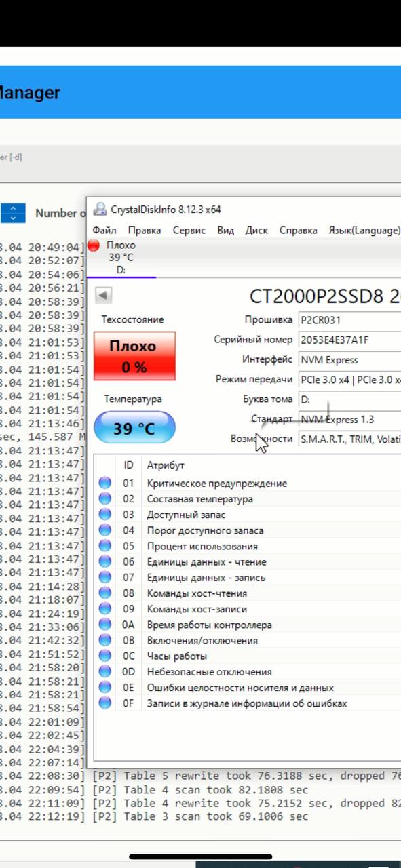The height and width of the screenshot is (868, 401).
Task: Click the blue status dot of row 0E
Action: click(105, 688)
